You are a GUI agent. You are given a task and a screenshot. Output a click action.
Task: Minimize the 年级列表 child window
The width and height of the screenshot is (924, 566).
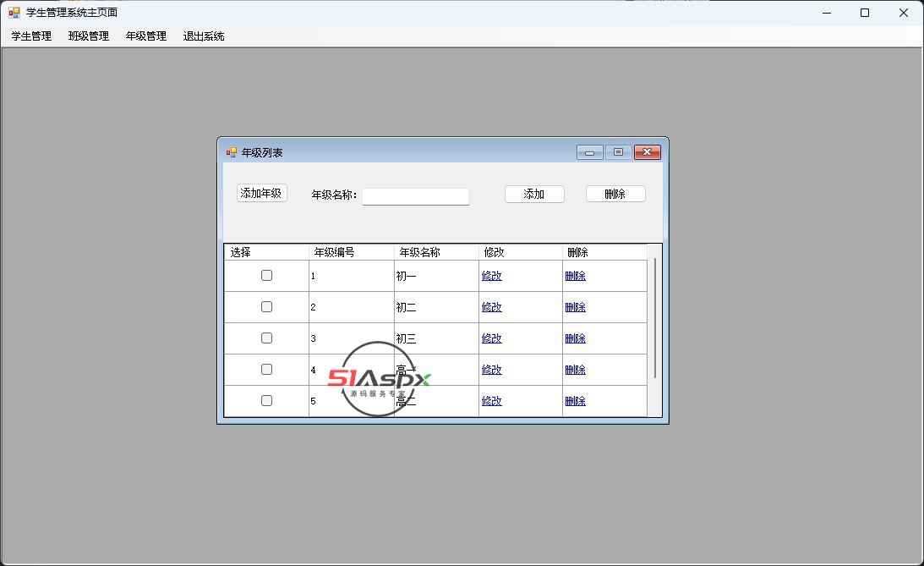pyautogui.click(x=589, y=152)
